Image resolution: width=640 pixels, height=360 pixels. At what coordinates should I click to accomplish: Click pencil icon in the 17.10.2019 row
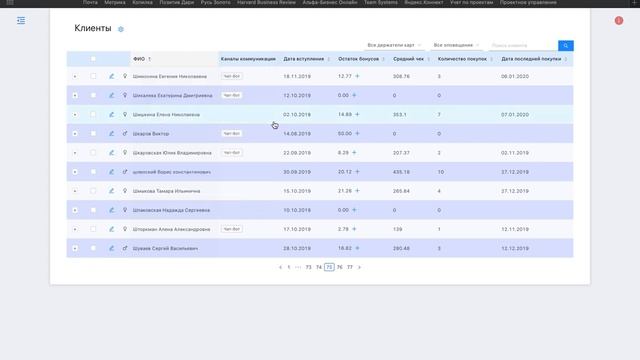(x=111, y=229)
